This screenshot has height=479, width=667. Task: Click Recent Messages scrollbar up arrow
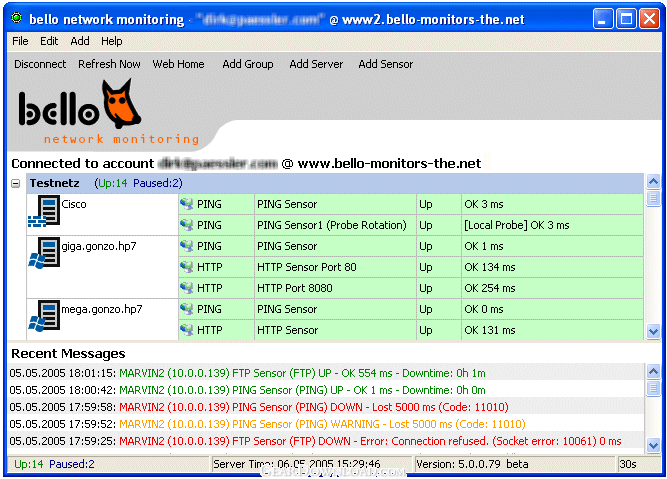[653, 371]
